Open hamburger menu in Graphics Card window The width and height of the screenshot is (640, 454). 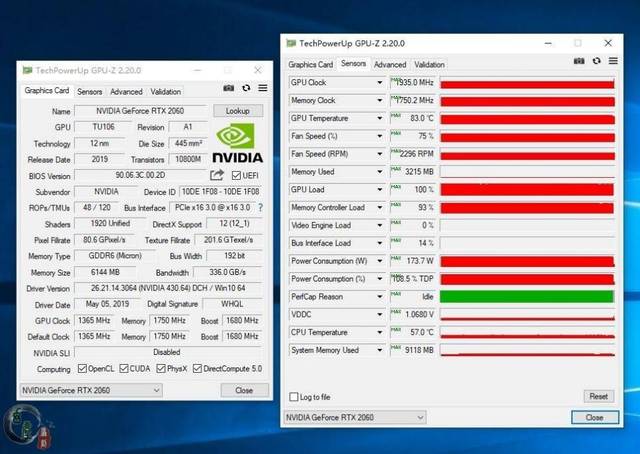point(263,88)
